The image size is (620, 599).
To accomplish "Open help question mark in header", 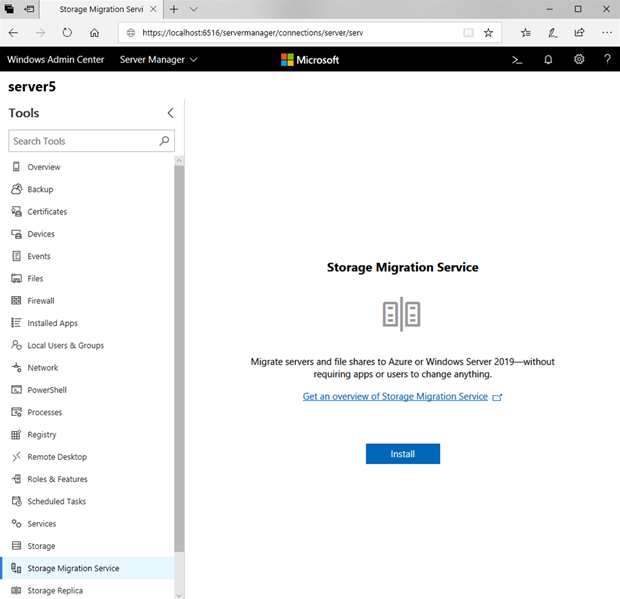I will pos(607,59).
